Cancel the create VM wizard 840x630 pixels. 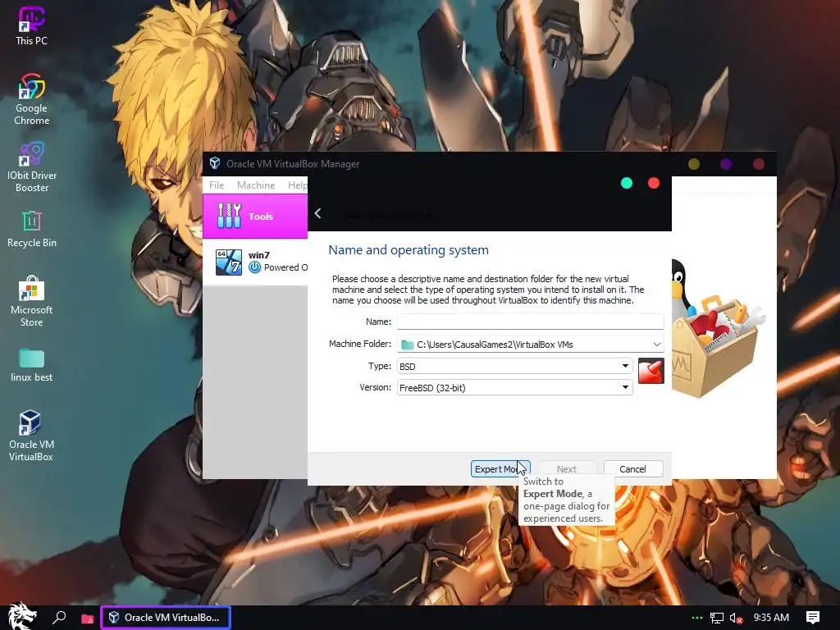pos(632,468)
